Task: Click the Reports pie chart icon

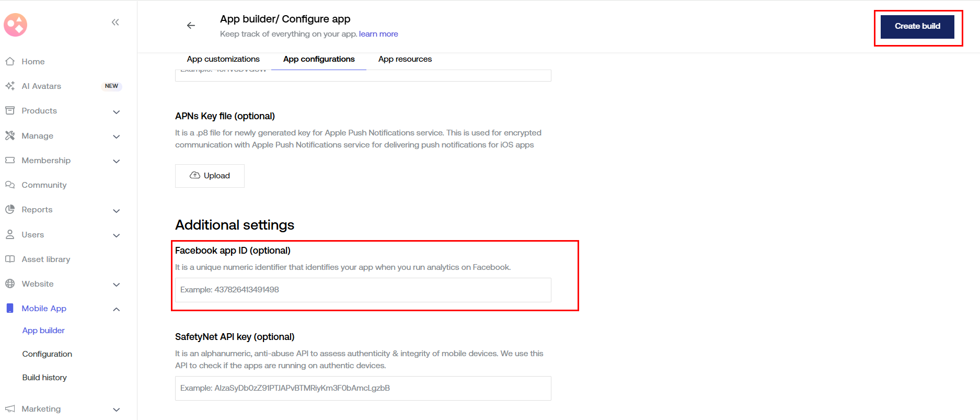Action: tap(10, 209)
